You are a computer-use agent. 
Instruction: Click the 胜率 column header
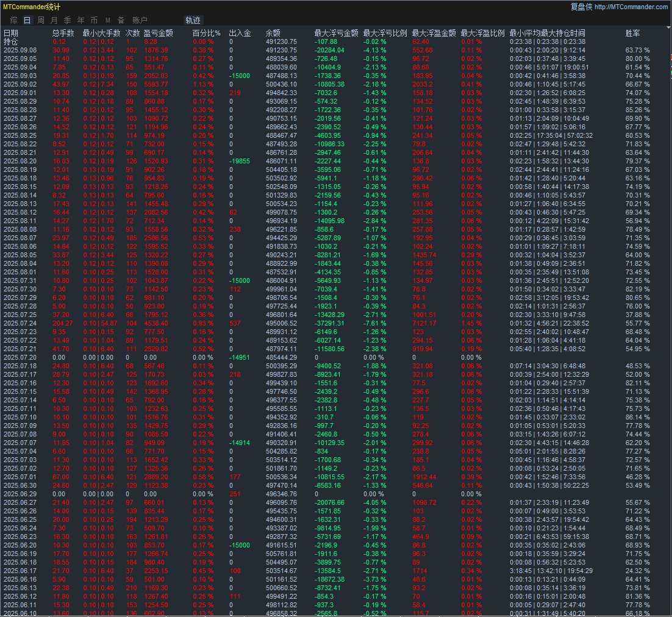(x=633, y=33)
